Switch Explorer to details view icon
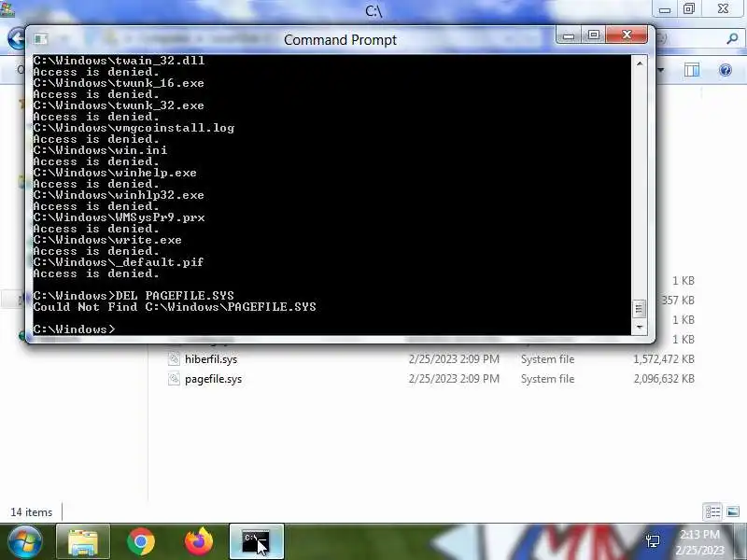 coord(712,511)
